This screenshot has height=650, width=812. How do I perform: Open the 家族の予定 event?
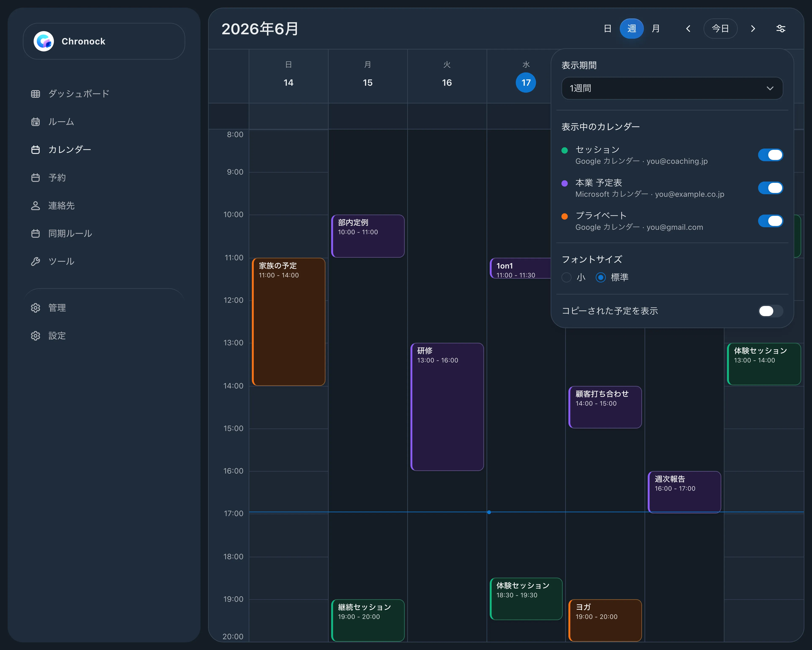pos(288,321)
